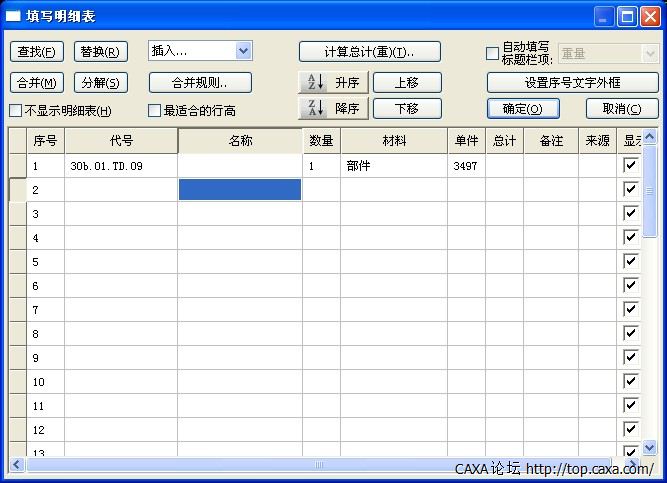Move row up with 上移 button
Image resolution: width=667 pixels, height=483 pixels.
[x=407, y=83]
